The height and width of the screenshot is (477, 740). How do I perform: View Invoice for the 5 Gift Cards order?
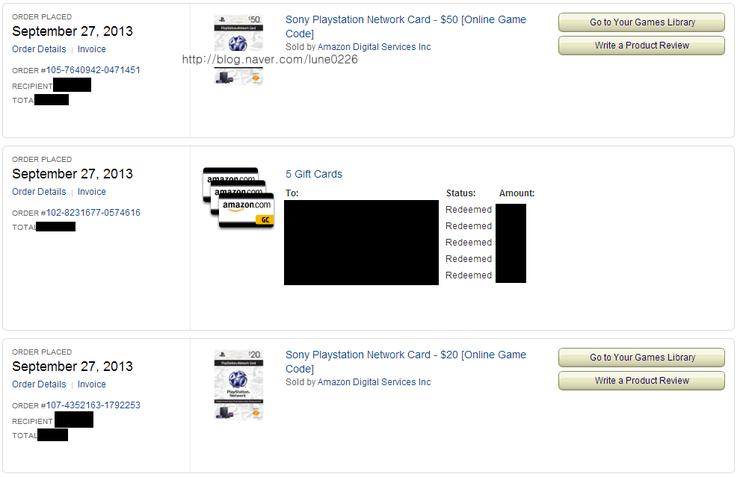click(x=92, y=192)
